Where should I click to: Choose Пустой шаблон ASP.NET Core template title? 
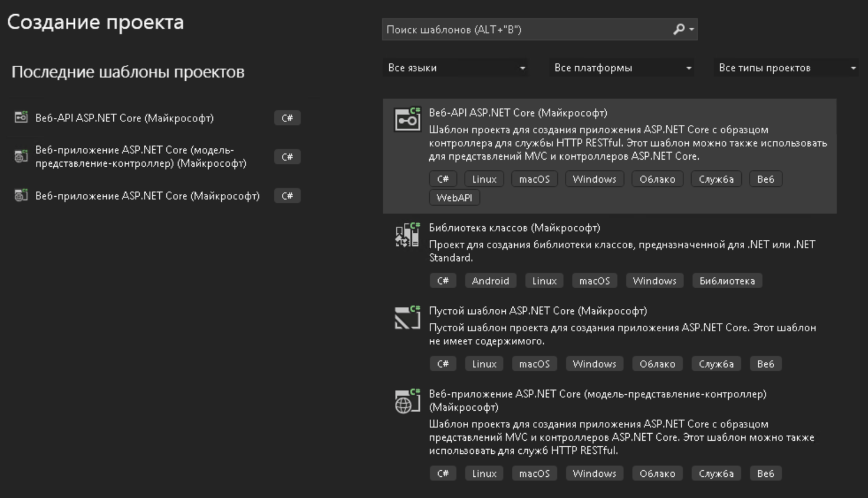[x=537, y=311]
